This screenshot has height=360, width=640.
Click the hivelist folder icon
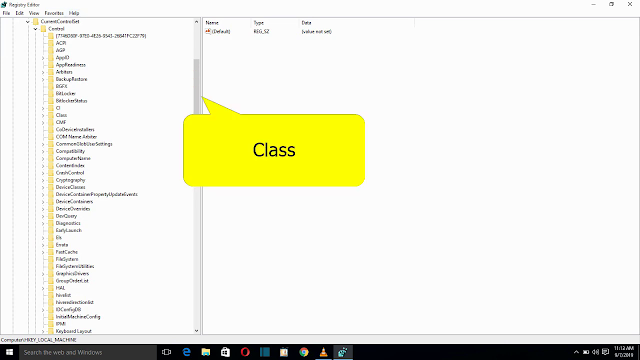[51, 295]
